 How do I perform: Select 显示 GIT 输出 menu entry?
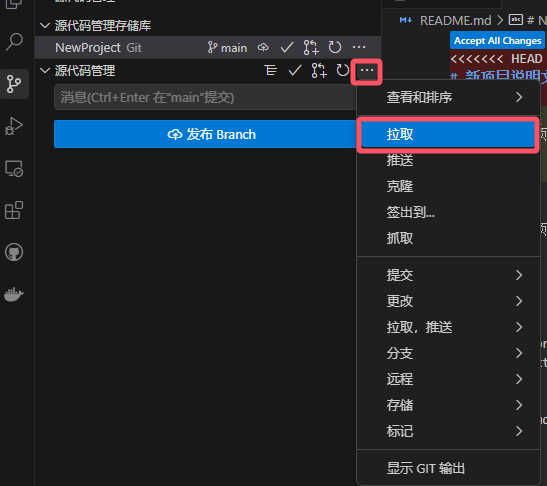click(449, 469)
